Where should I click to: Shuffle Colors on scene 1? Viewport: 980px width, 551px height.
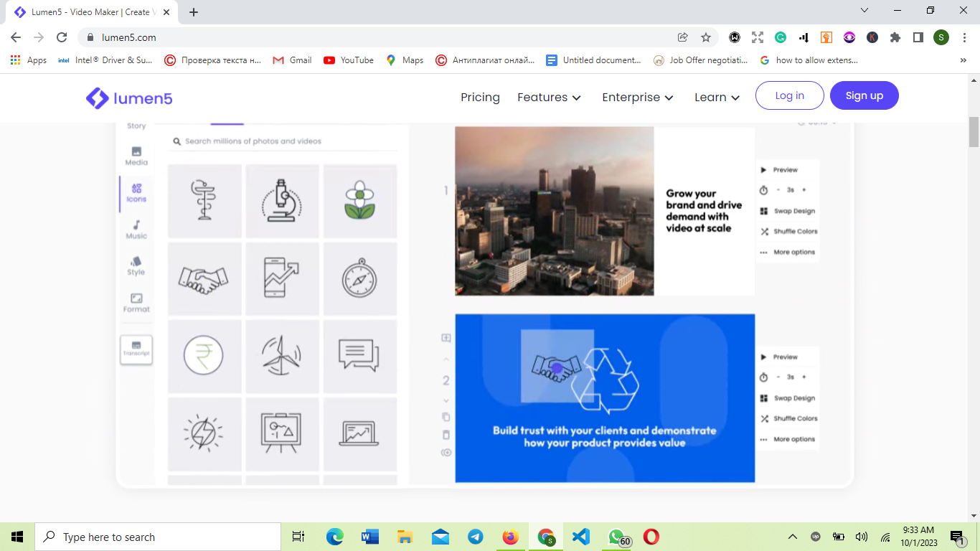coord(789,232)
